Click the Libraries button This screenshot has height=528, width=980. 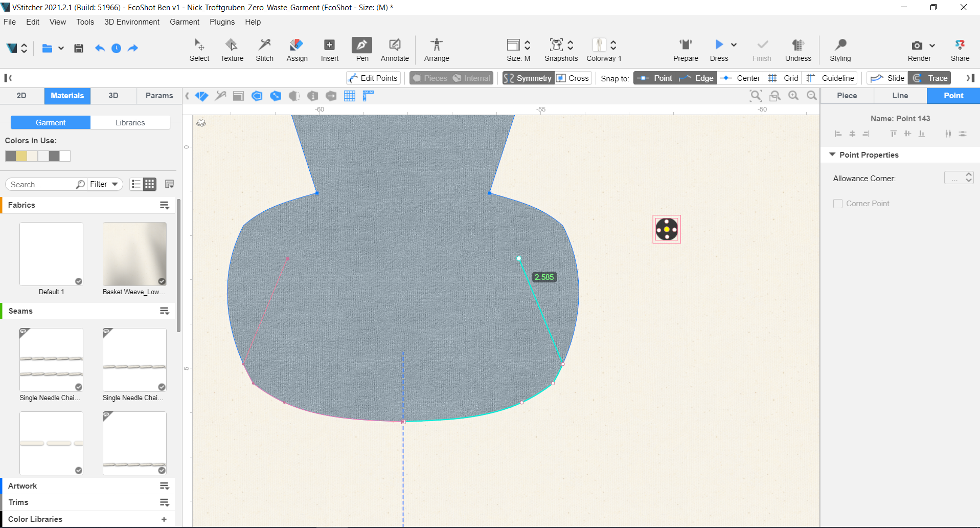point(130,123)
